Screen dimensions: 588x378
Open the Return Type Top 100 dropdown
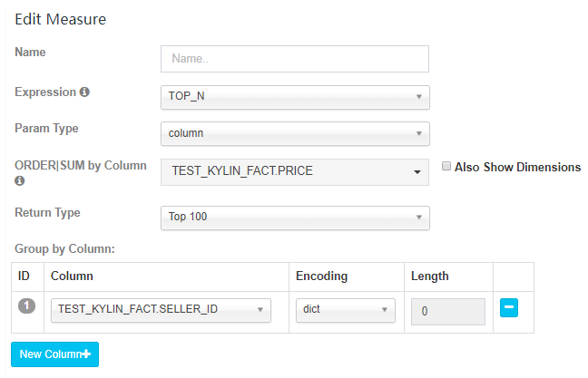click(294, 218)
